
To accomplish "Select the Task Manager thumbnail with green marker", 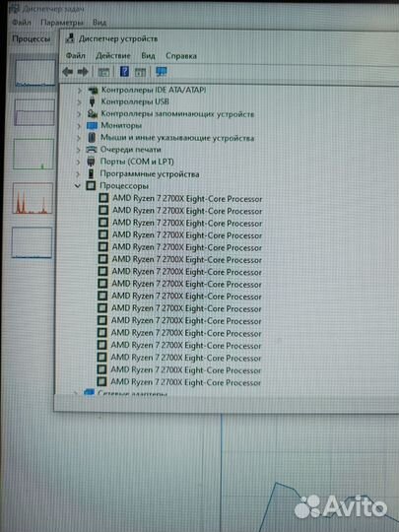I will pos(33,154).
